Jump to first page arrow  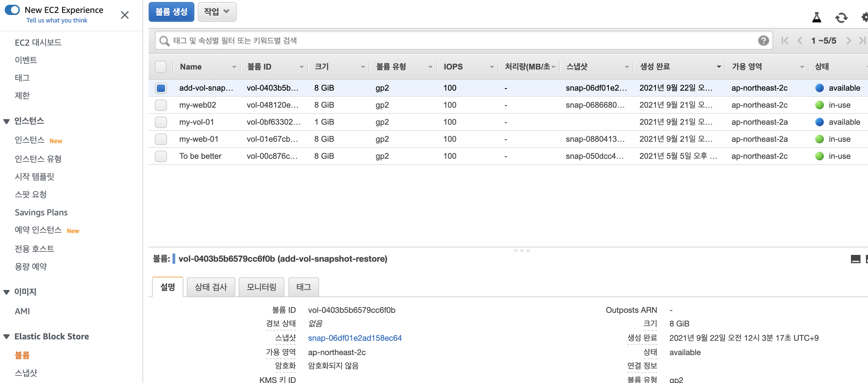pyautogui.click(x=785, y=41)
